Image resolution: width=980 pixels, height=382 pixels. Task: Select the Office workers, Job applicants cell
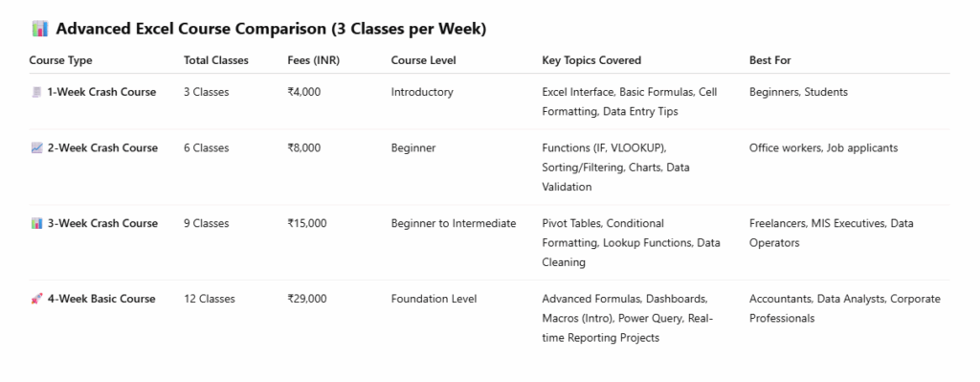point(824,148)
